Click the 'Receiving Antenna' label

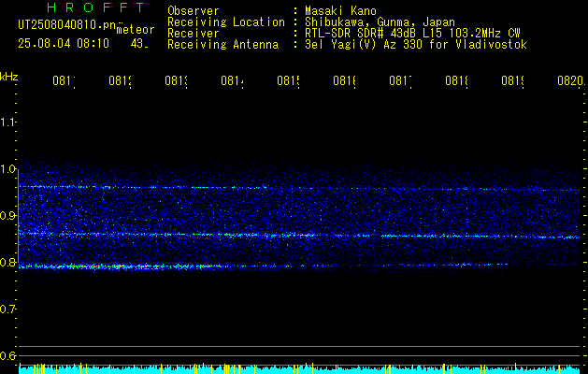click(222, 45)
